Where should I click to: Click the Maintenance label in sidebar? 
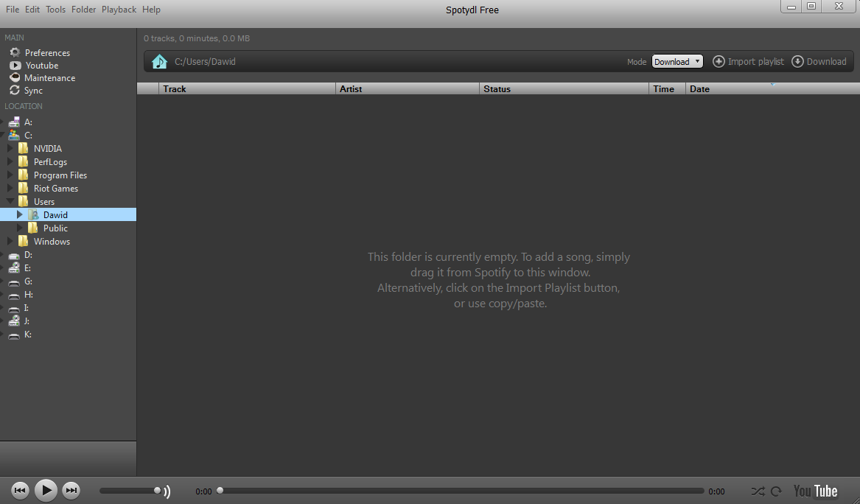tap(50, 78)
